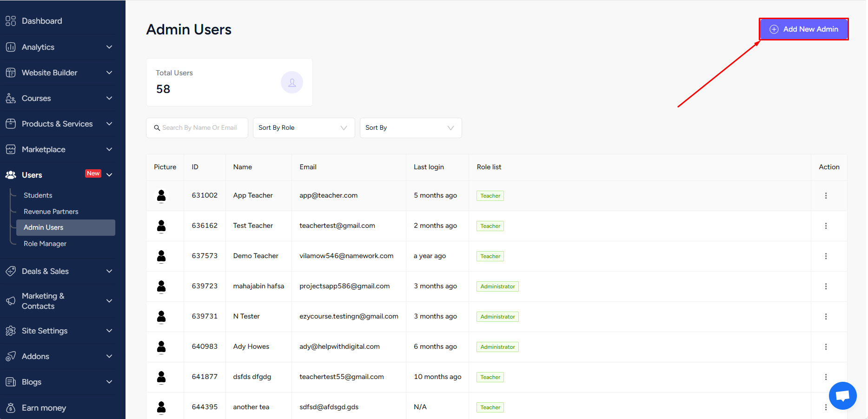Click the Teacher tag for another tea
Viewport: 868px width, 419px height.
(490, 407)
